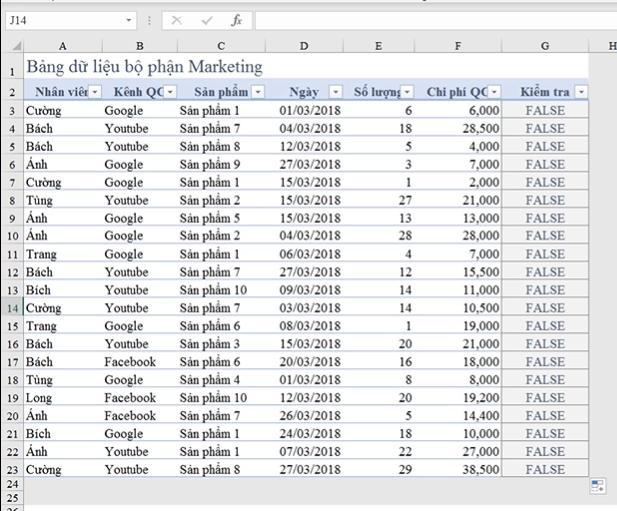Click cell Sản phẩm 4
617x511 pixels.
(x=221, y=380)
